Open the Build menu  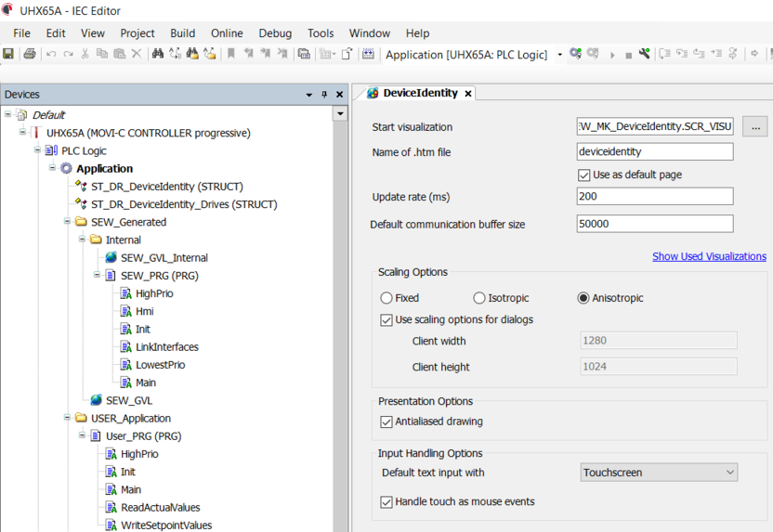point(182,32)
